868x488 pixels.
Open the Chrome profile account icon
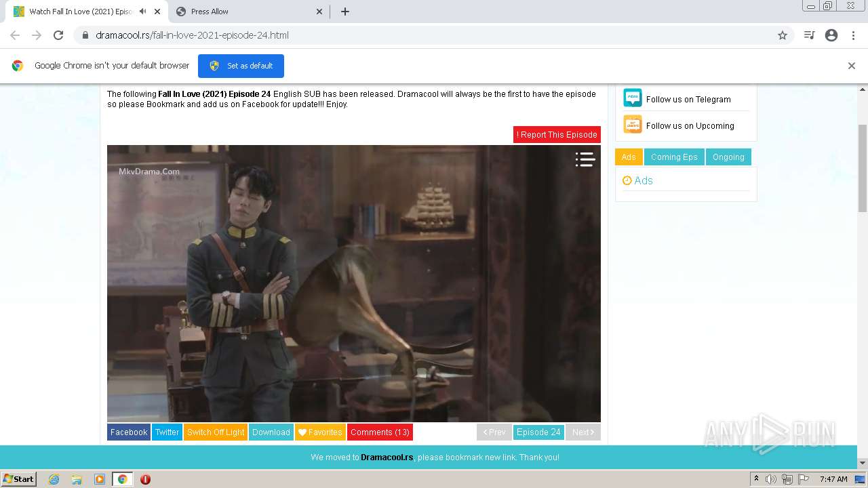(831, 35)
